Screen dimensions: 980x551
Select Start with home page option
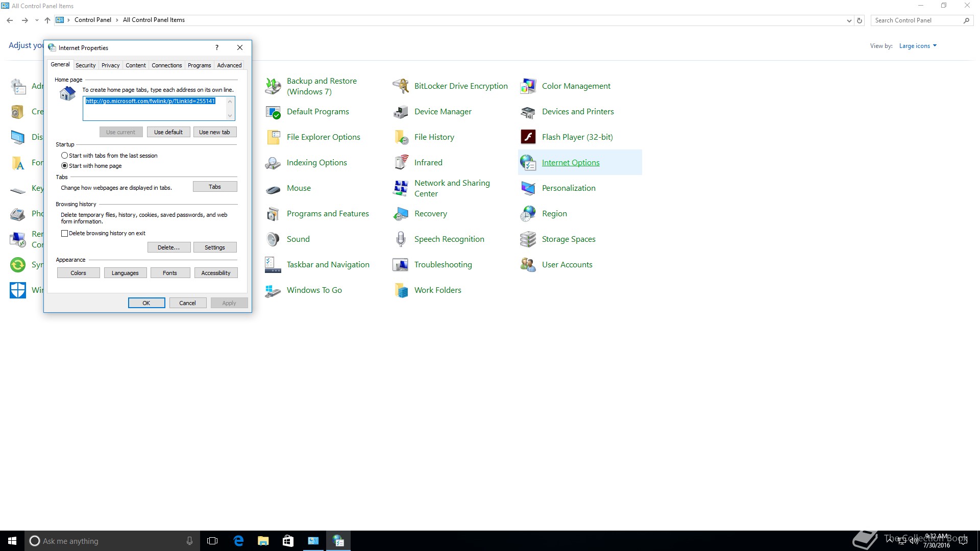[64, 166]
